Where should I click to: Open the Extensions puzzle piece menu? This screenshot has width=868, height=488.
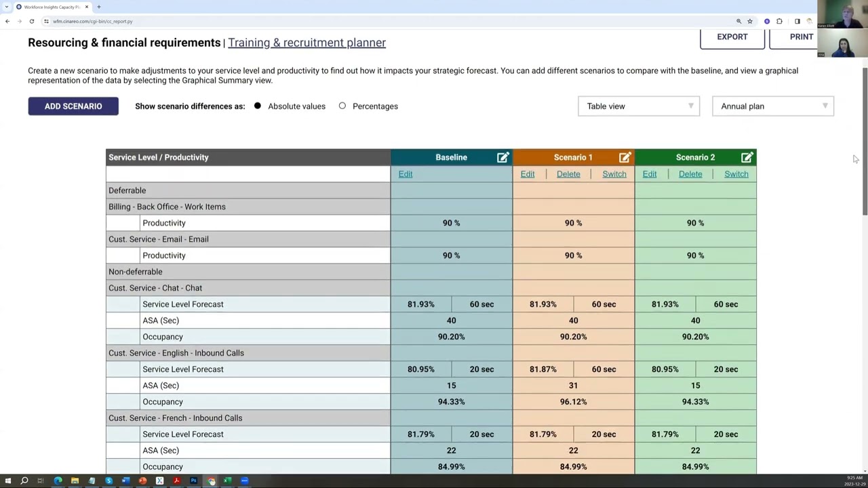(x=779, y=21)
